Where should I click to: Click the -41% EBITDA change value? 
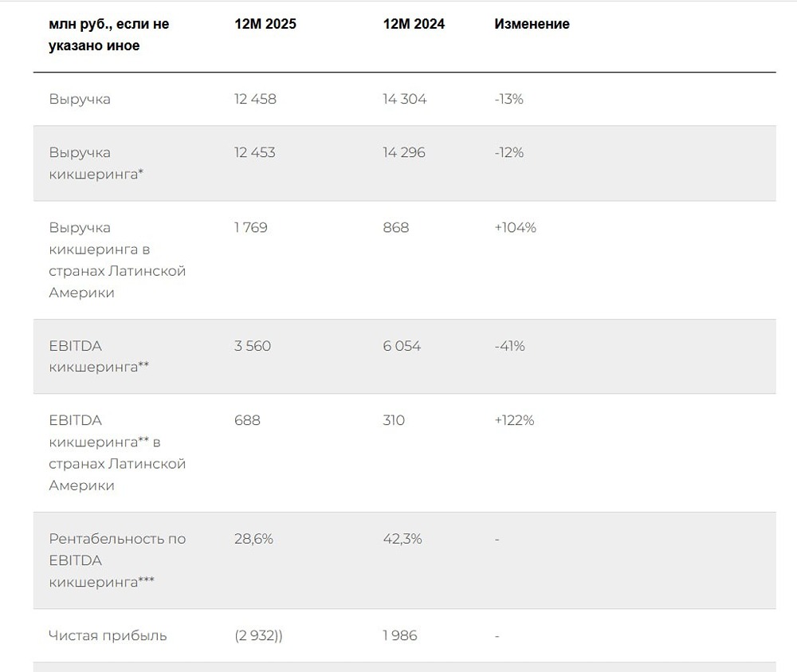click(x=509, y=346)
